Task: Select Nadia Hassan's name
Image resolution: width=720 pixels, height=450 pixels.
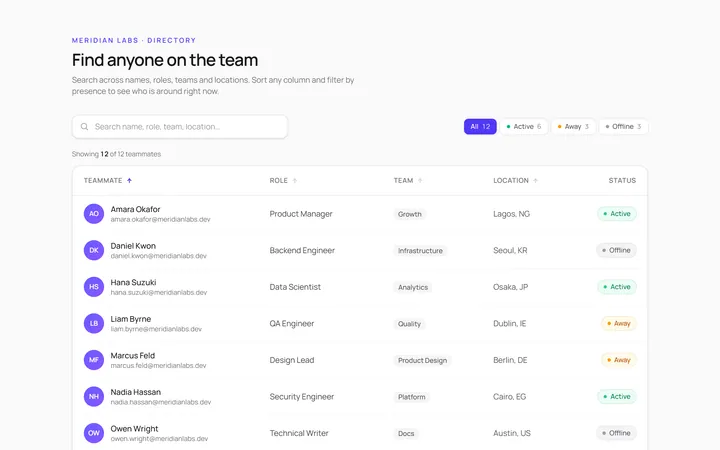Action: 135,392
